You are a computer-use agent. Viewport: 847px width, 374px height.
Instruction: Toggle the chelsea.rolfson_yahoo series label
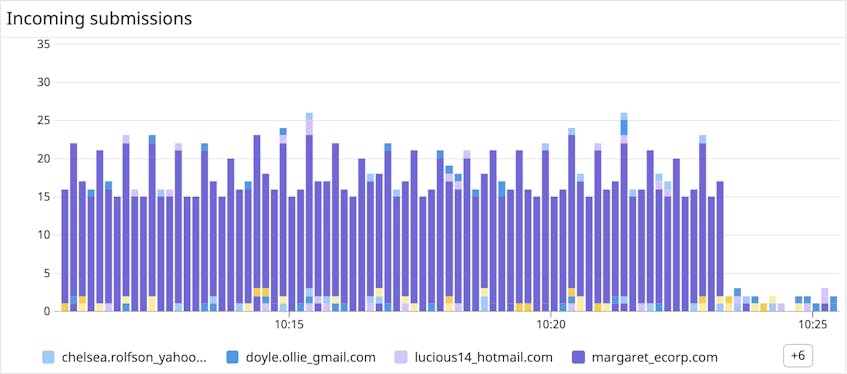(x=134, y=357)
